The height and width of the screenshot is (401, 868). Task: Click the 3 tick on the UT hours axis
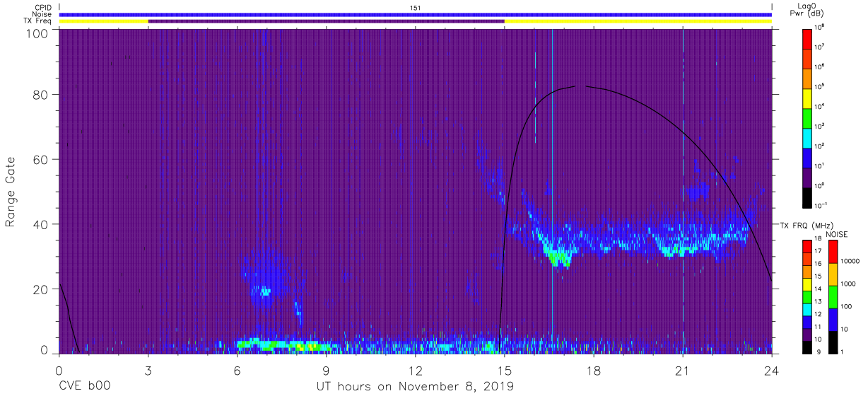tap(148, 369)
